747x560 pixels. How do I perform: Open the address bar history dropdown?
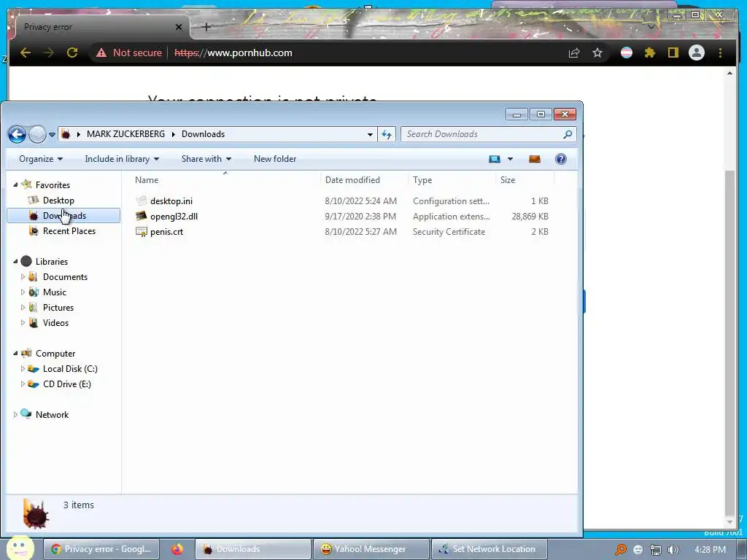370,134
